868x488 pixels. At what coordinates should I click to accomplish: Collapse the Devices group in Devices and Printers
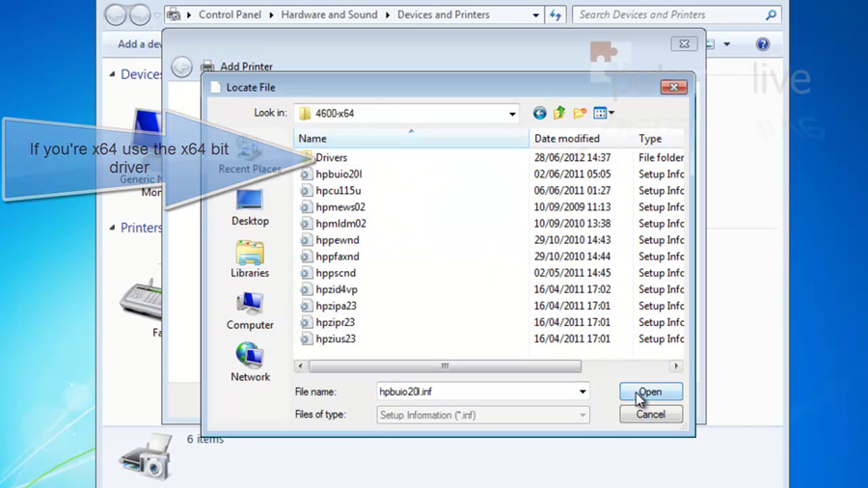coord(113,74)
